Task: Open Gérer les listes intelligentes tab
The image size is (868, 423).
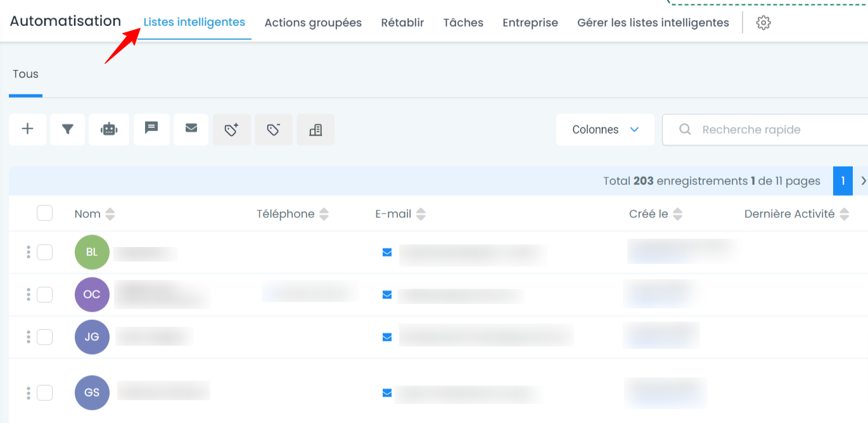Action: pyautogui.click(x=653, y=23)
